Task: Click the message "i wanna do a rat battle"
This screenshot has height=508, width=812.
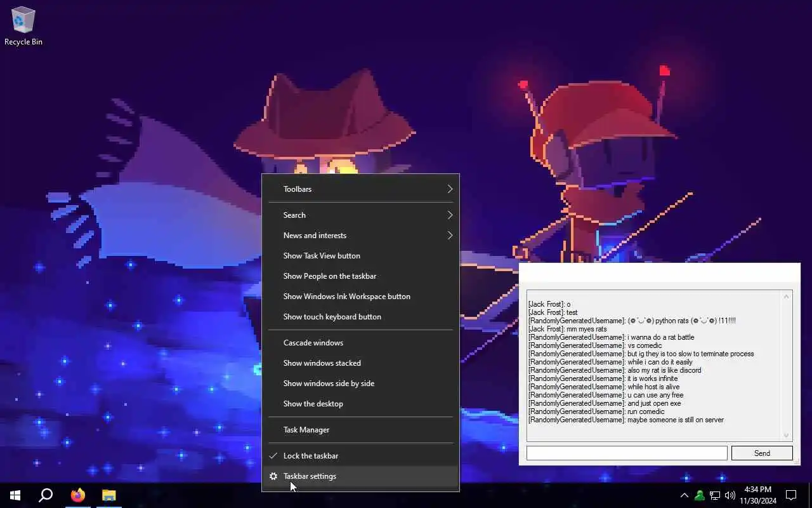Action: tap(660, 337)
